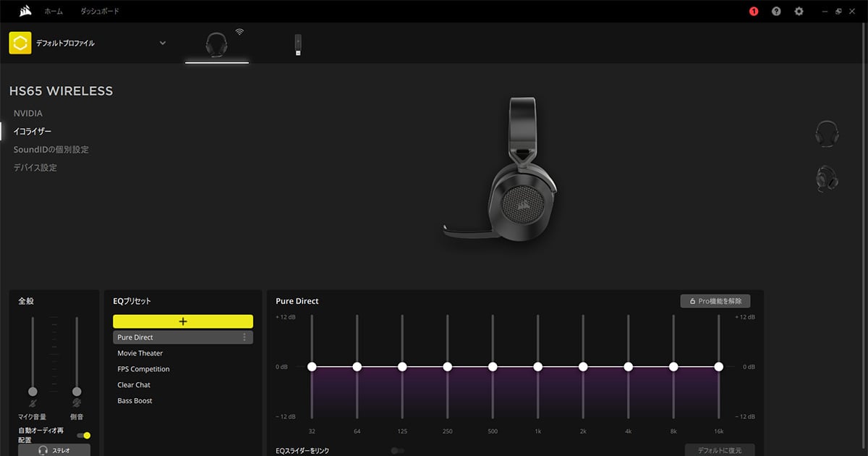Click the Pro feature unlock button
Viewport: 868px width, 456px height.
[715, 300]
